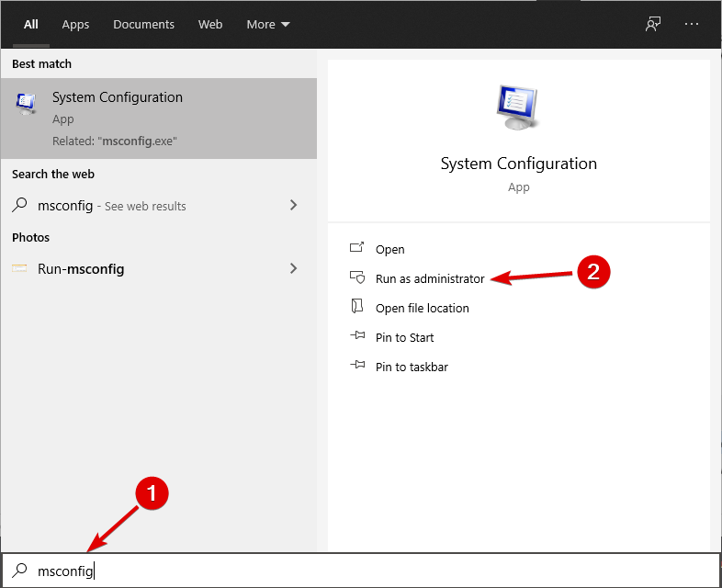722x588 pixels.
Task: Click the magnifier icon in the search box
Action: (x=20, y=571)
